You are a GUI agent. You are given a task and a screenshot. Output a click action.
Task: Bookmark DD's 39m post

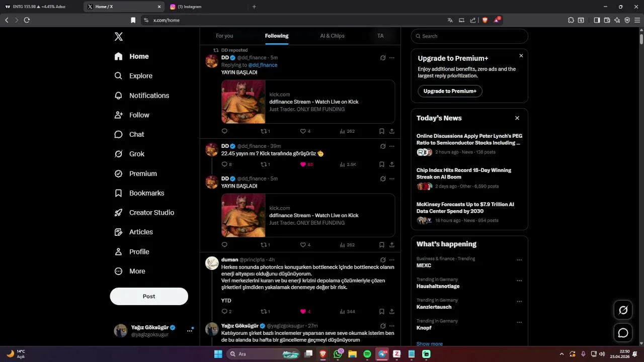tap(382, 164)
